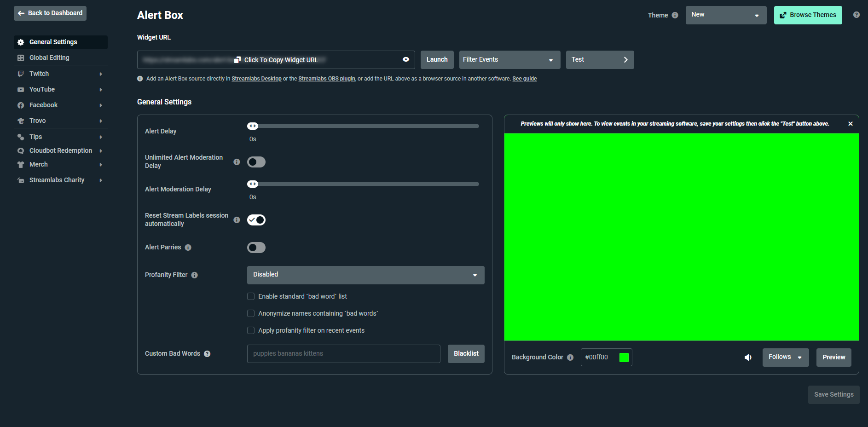
Task: Open the Streamlabs Desktop link
Action: pyautogui.click(x=256, y=79)
